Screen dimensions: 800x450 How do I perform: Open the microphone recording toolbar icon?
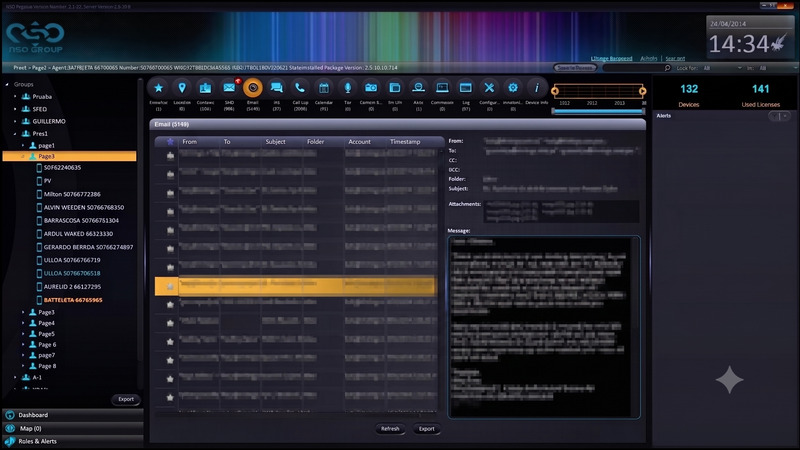(347, 88)
